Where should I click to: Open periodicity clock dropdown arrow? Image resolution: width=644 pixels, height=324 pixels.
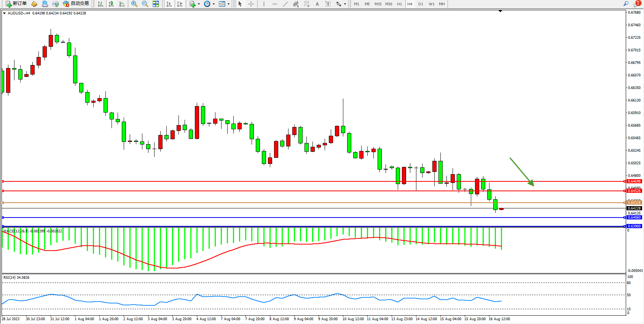point(214,4)
